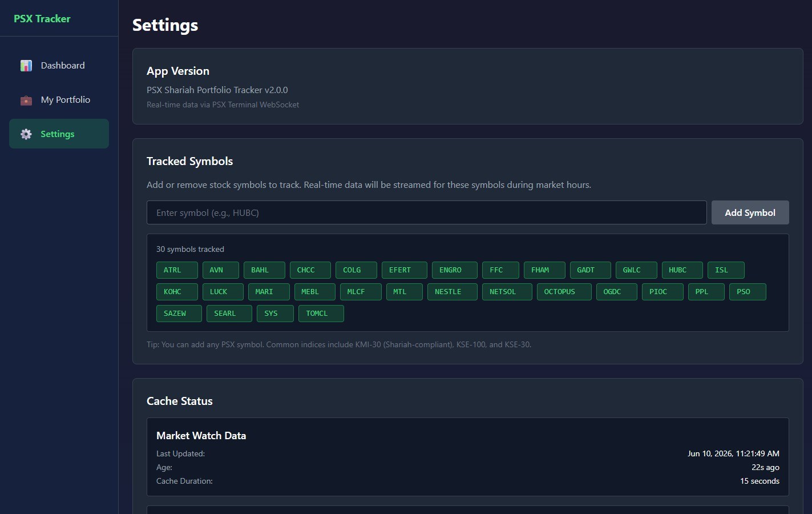812x514 pixels.
Task: Click the FFC symbol tag
Action: click(x=500, y=270)
